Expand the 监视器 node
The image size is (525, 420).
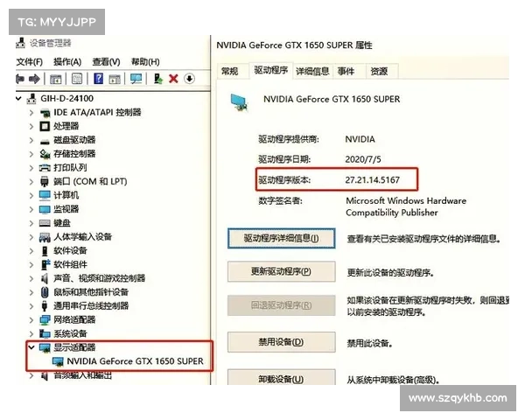tap(31, 209)
